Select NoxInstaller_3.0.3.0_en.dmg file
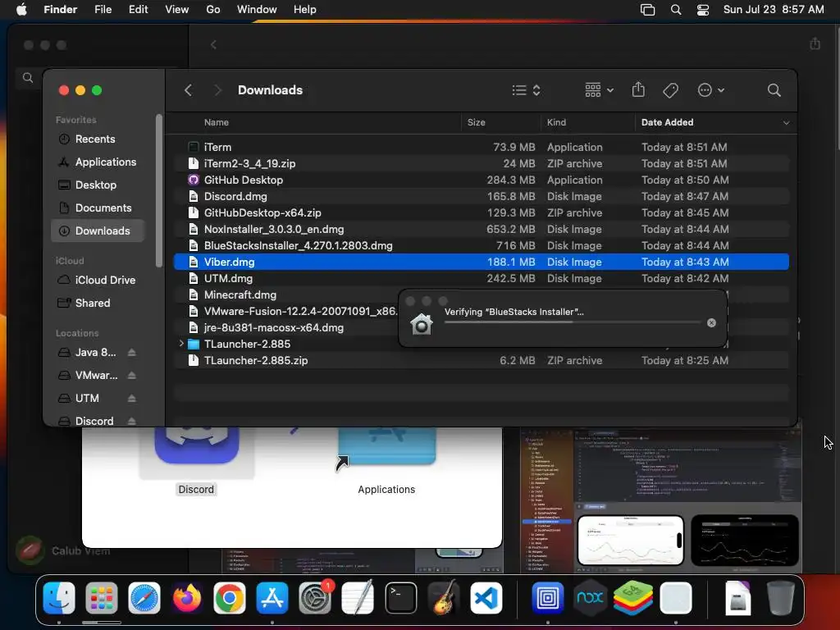 point(481,230)
